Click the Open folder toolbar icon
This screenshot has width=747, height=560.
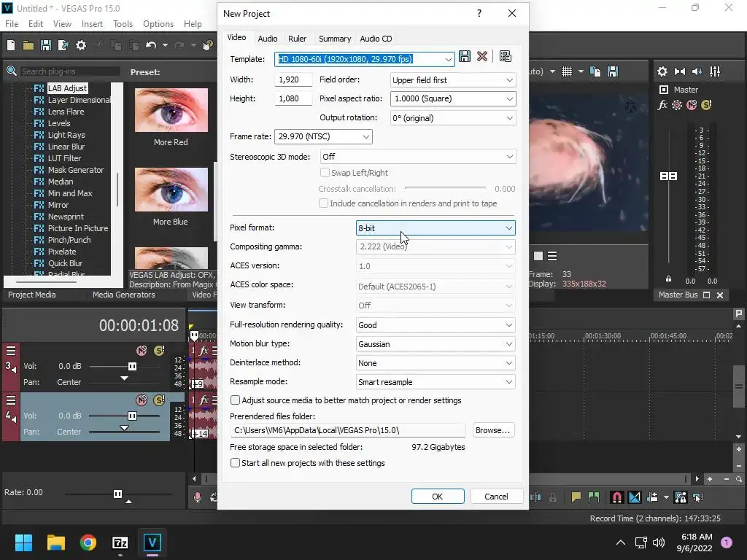[x=28, y=45]
